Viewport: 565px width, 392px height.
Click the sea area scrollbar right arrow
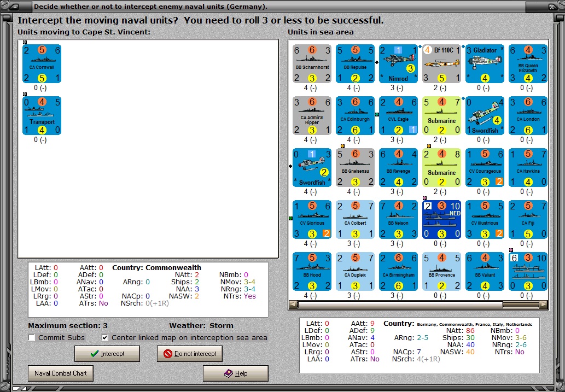click(x=544, y=305)
